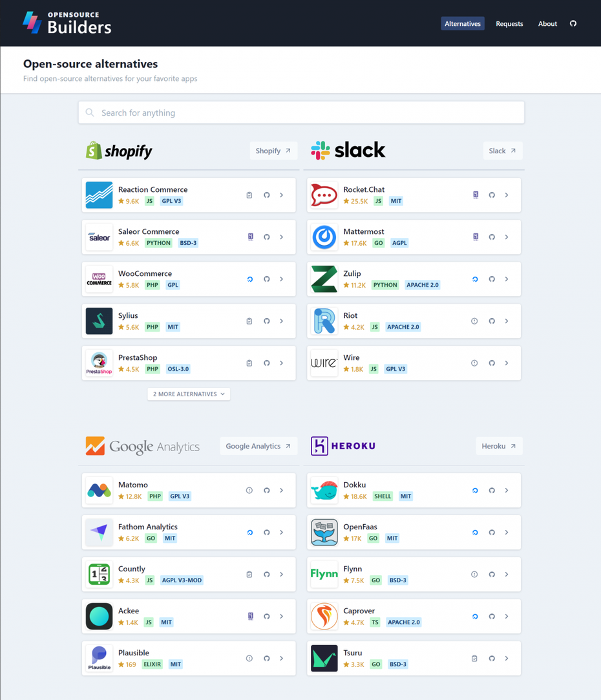The width and height of the screenshot is (601, 700).
Task: Click DigitalOcean deploy icon for WooCommerce
Action: (250, 279)
